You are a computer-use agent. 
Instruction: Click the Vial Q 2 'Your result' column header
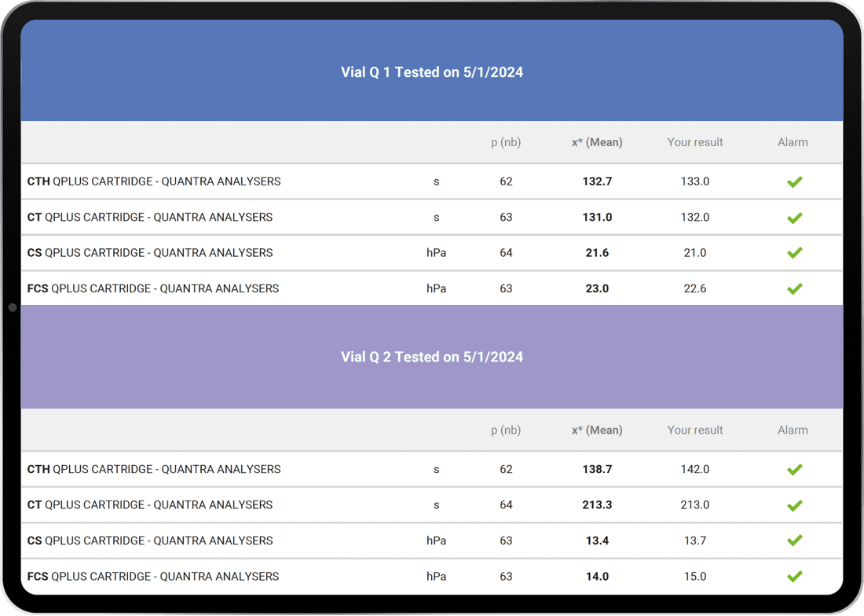pyautogui.click(x=695, y=431)
